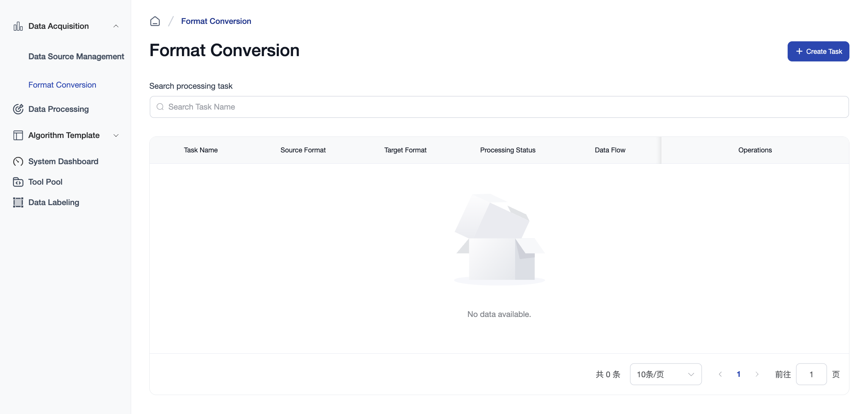
Task: Click the previous page pagination arrow
Action: [720, 374]
